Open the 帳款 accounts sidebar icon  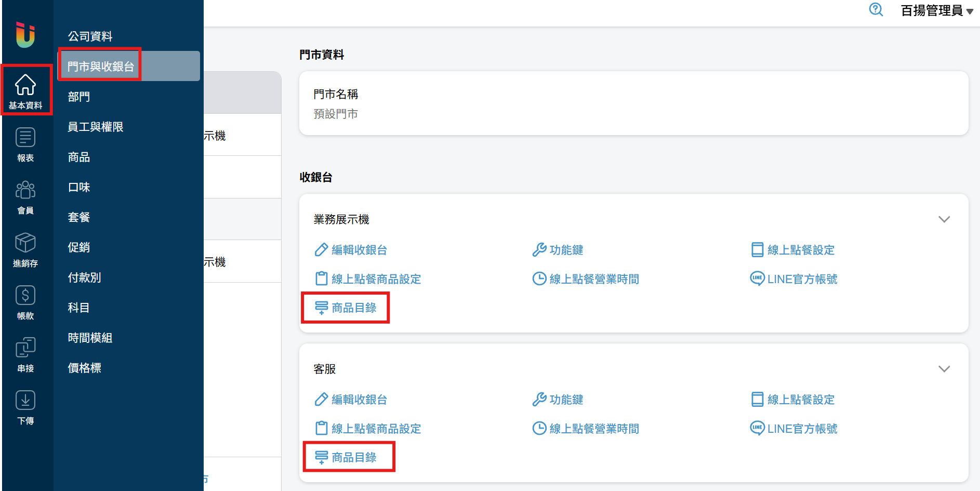point(25,302)
